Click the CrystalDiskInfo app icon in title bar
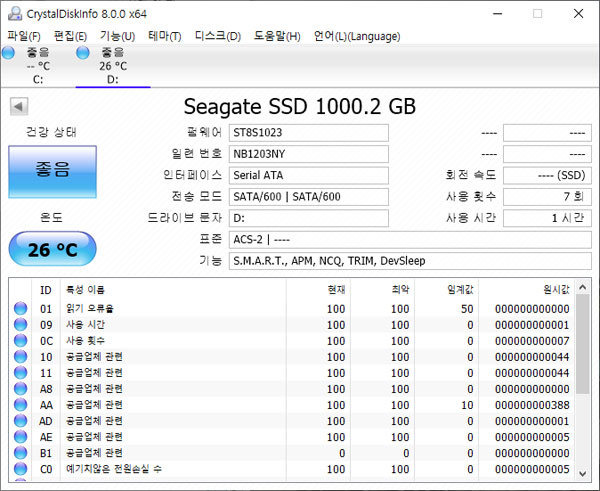This screenshot has width=600, height=491. coord(15,13)
